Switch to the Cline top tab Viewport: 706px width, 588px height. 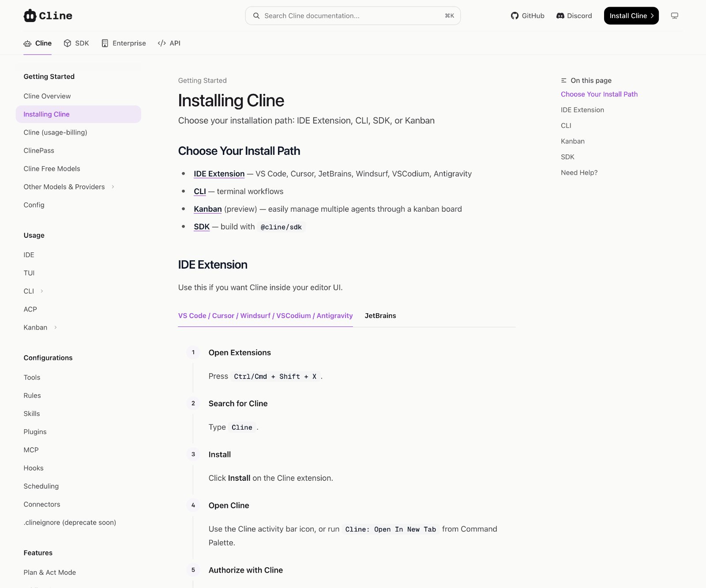click(38, 43)
